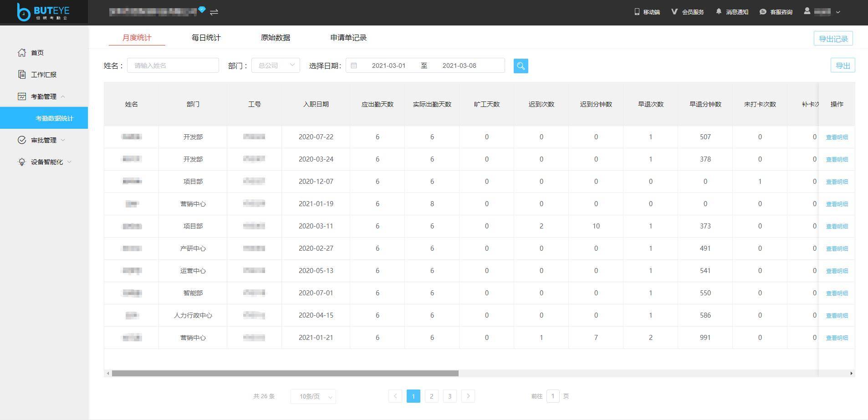Open the 10条/页 page size dropdown
868x420 pixels.
pyautogui.click(x=313, y=396)
